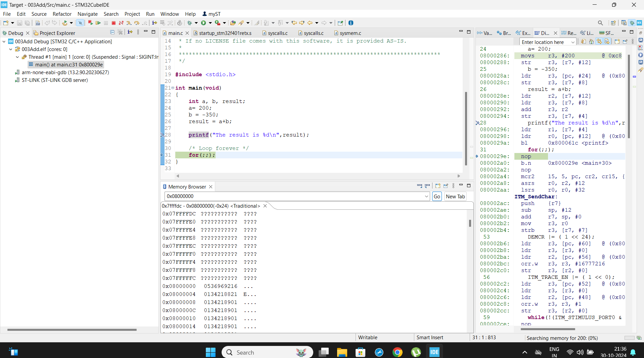Image resolution: width=644 pixels, height=358 pixels.
Task: Terminate the debug session
Action: coord(113,23)
